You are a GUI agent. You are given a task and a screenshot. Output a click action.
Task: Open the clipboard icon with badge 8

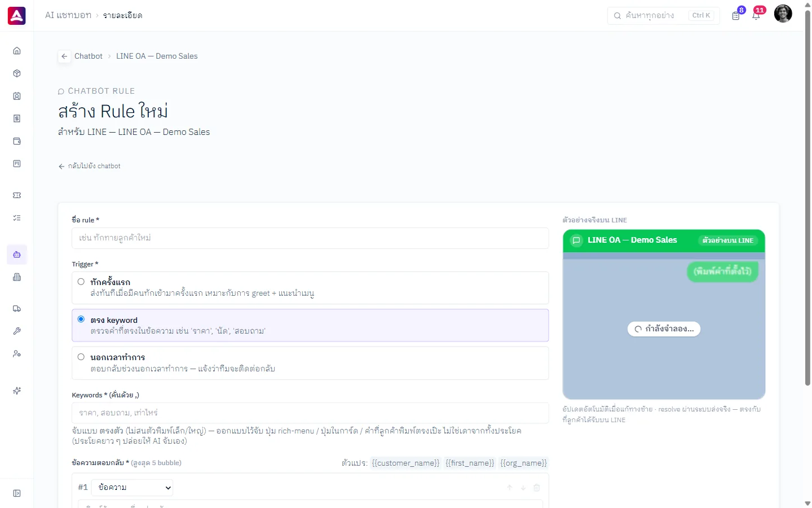736,16
